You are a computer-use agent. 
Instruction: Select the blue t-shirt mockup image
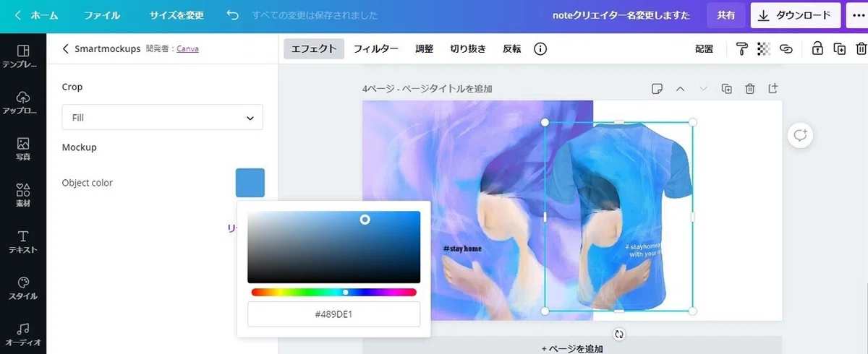(618, 217)
